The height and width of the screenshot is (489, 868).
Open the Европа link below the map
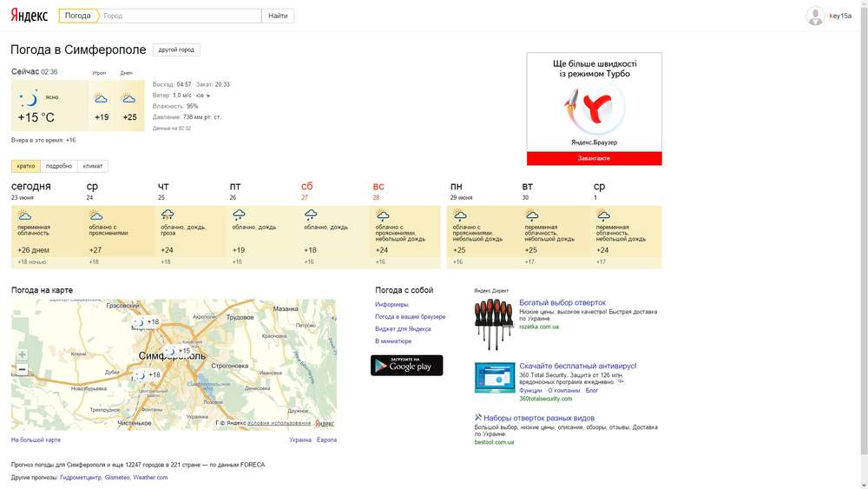pyautogui.click(x=326, y=439)
